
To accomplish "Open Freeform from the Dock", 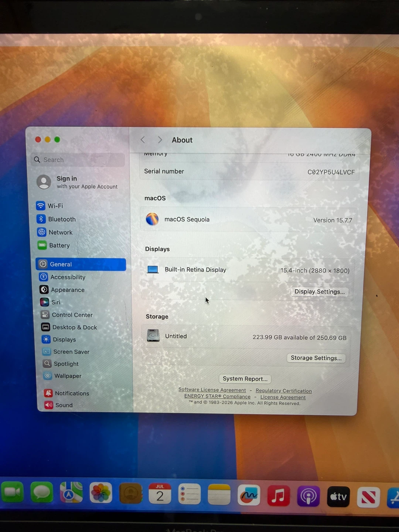I will (249, 495).
